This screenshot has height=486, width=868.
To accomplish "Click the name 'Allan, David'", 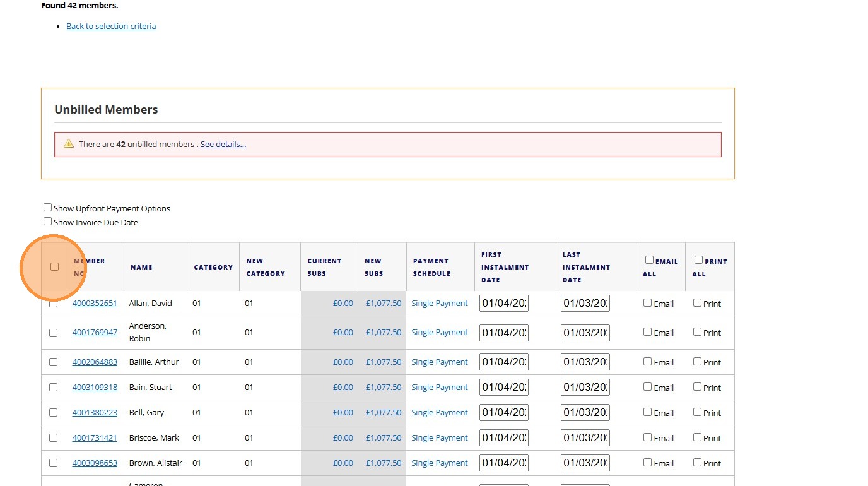I will tap(150, 303).
